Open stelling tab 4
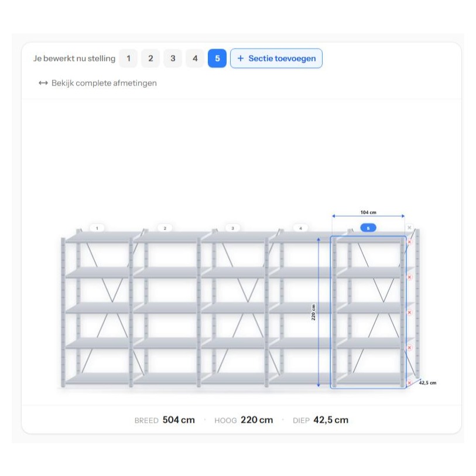476x476 pixels. pos(195,59)
